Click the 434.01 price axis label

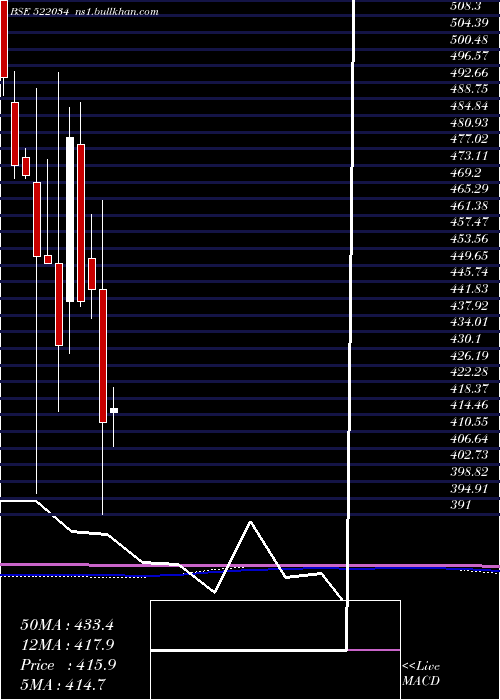point(469,322)
